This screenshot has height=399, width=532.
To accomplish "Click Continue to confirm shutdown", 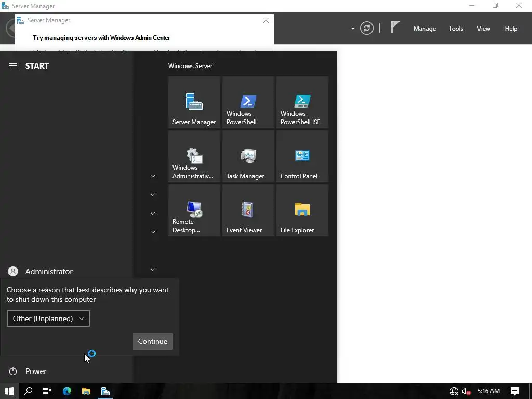I will tap(153, 341).
